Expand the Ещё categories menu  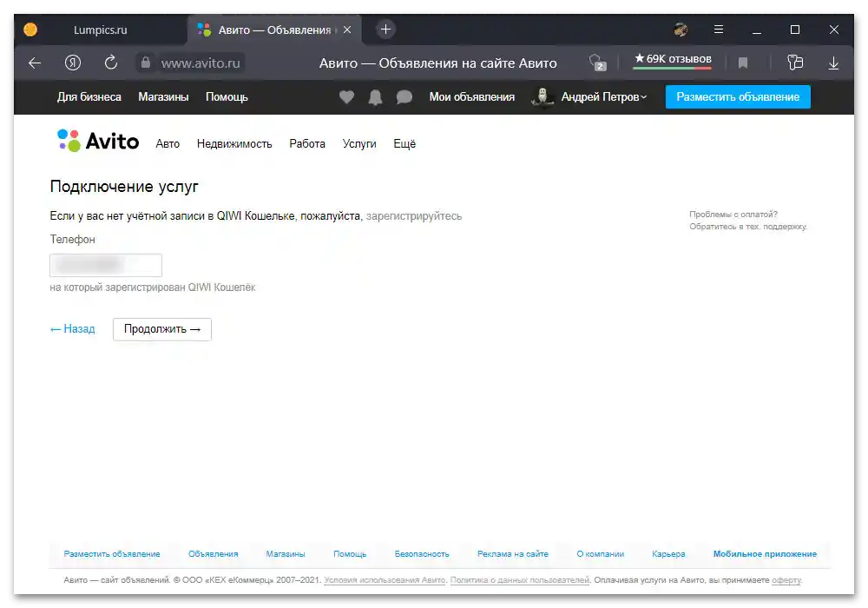point(404,144)
